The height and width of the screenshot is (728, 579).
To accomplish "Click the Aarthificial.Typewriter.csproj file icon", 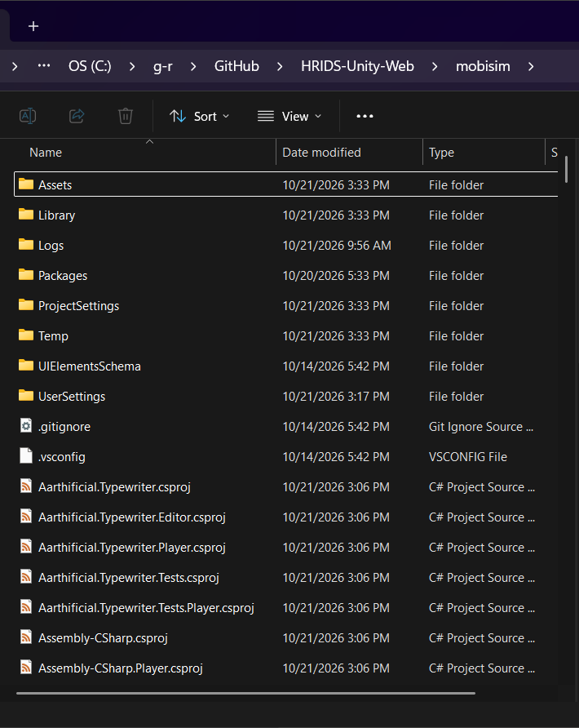I will [x=26, y=486].
